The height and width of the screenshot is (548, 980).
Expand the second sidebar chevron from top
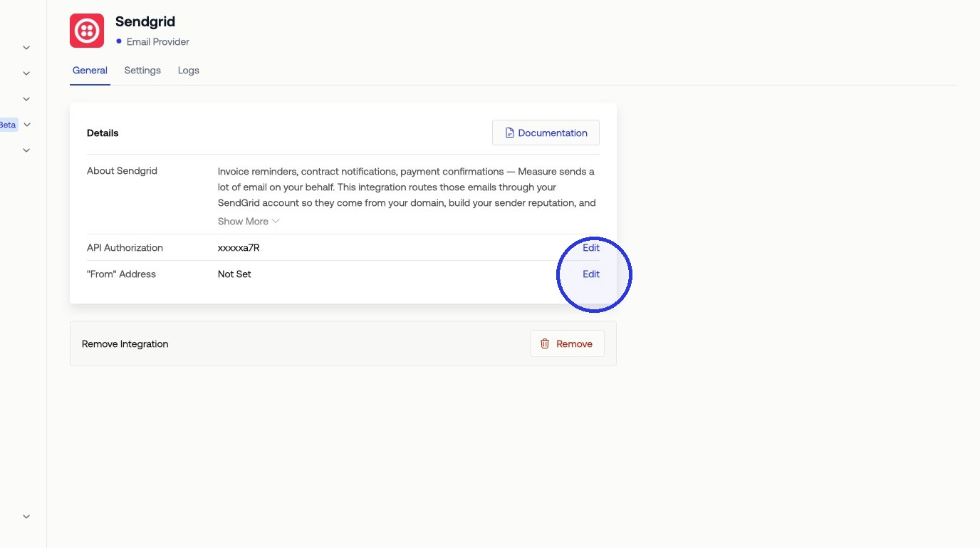[26, 73]
